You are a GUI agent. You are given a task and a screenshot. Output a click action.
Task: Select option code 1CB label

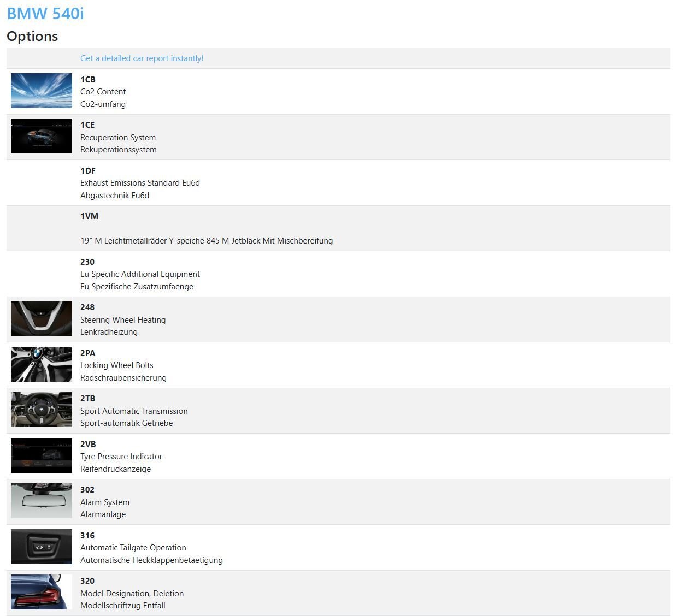click(x=88, y=80)
